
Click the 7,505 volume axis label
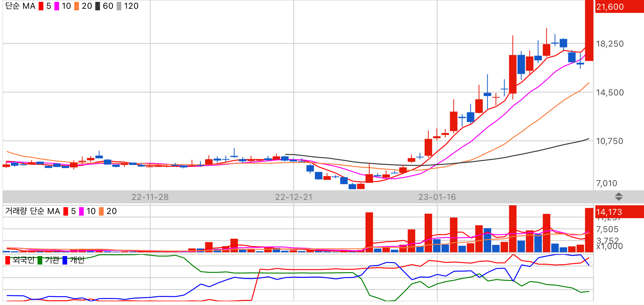607,229
